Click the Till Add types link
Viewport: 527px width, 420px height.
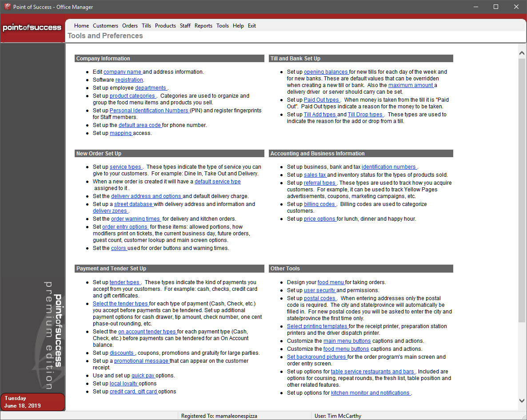click(320, 115)
